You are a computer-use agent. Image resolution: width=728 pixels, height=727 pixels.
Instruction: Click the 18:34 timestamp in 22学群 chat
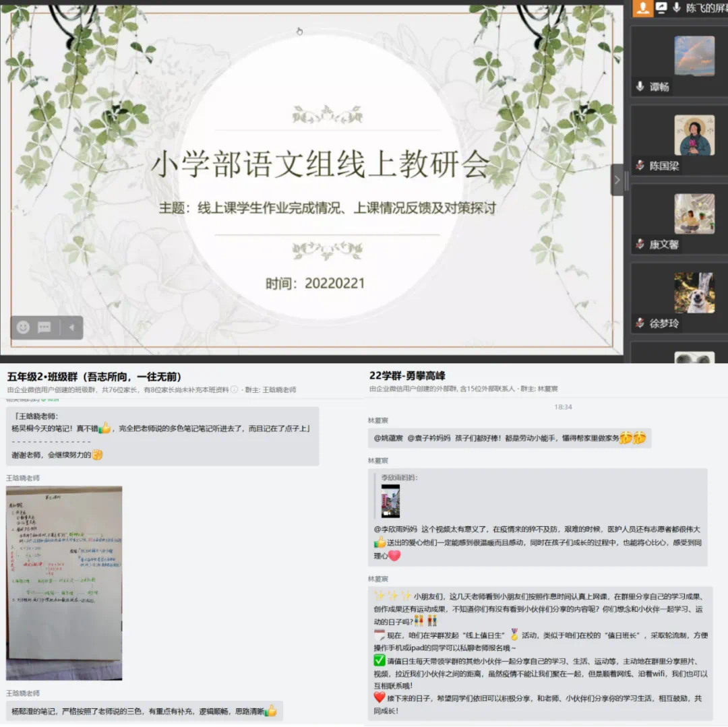(563, 407)
